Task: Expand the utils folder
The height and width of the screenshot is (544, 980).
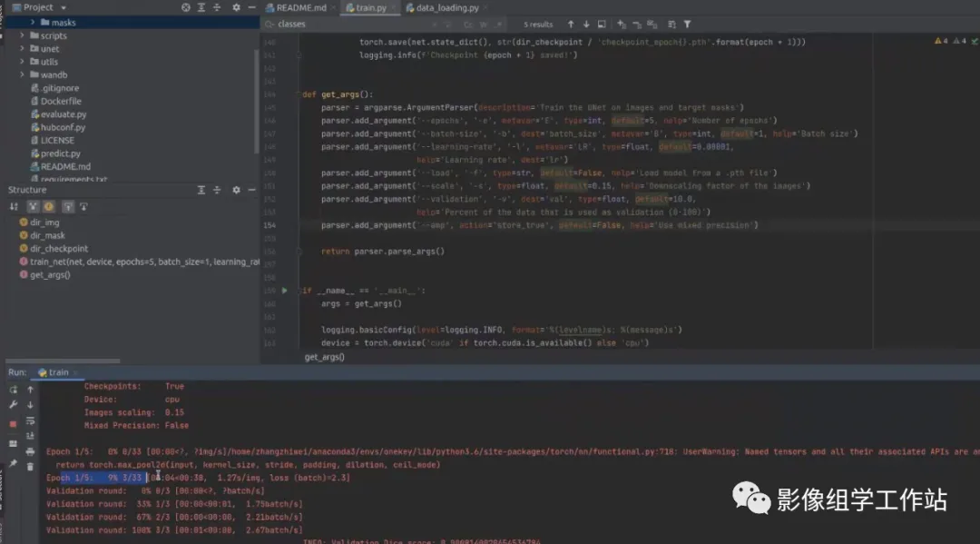Action: [x=23, y=62]
